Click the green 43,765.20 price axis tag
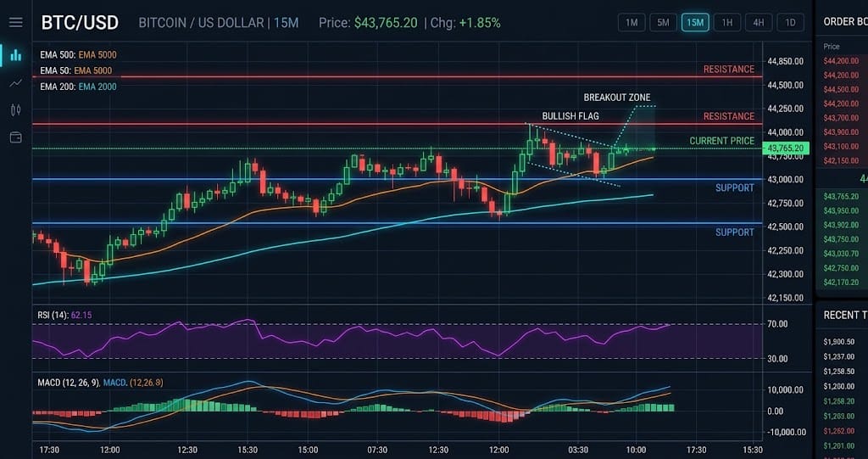The width and height of the screenshot is (868, 459). coord(786,148)
